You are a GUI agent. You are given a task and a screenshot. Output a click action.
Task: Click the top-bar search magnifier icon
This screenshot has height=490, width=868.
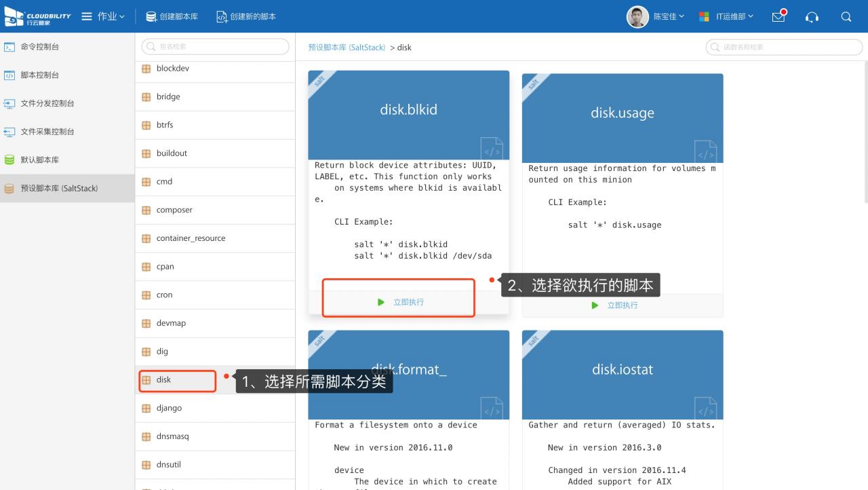(x=846, y=17)
